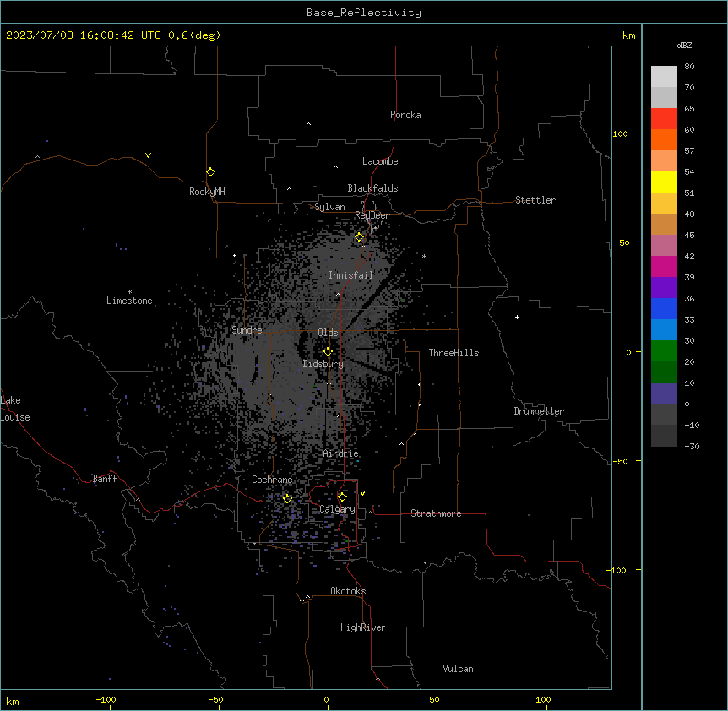Click the -100 tick label on horizontal axis
Image resolution: width=728 pixels, height=711 pixels.
(106, 699)
